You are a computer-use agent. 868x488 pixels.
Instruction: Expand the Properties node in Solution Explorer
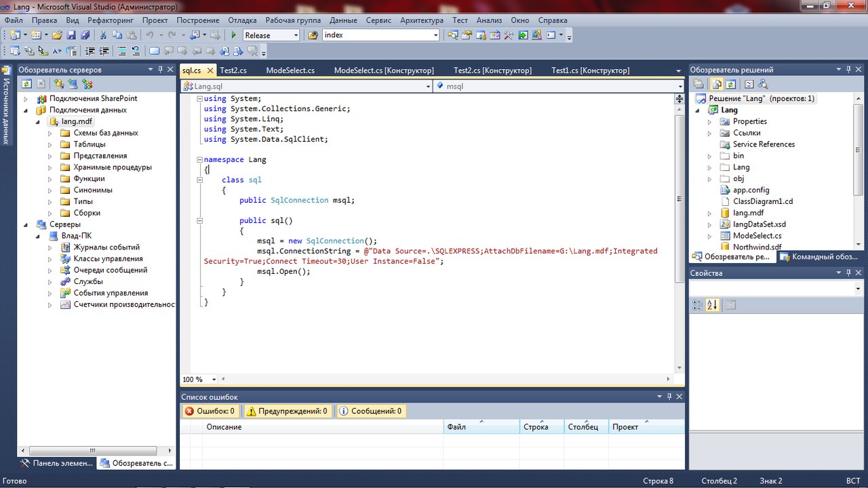tap(710, 122)
